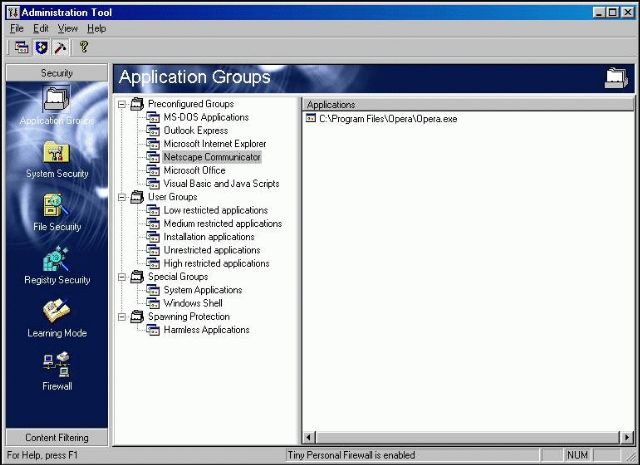
Task: Open the View menu
Action: click(x=67, y=29)
